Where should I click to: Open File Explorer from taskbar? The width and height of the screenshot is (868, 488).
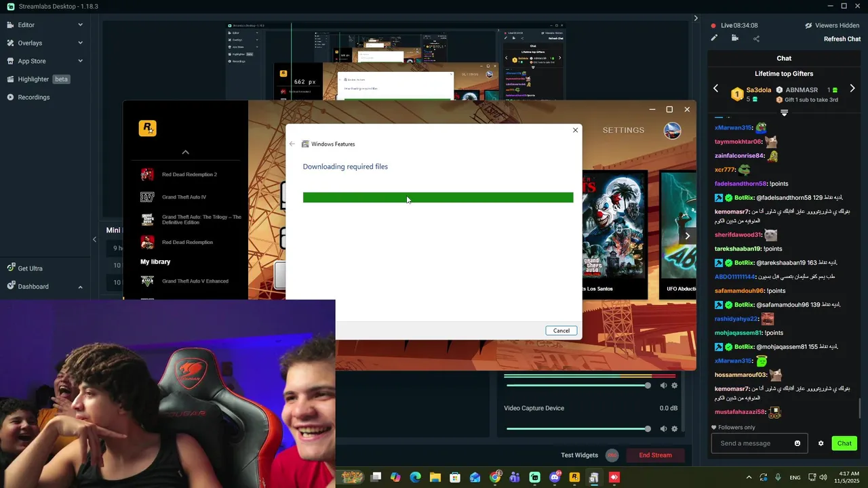[x=435, y=477]
